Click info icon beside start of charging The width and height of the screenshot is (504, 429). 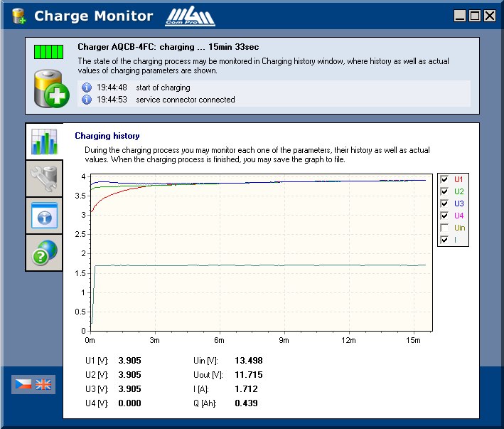pos(87,88)
